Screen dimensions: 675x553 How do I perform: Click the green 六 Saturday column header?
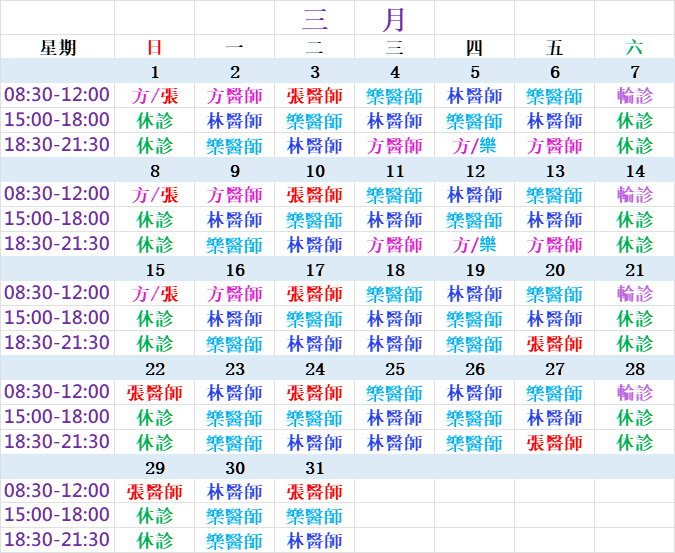(x=634, y=47)
